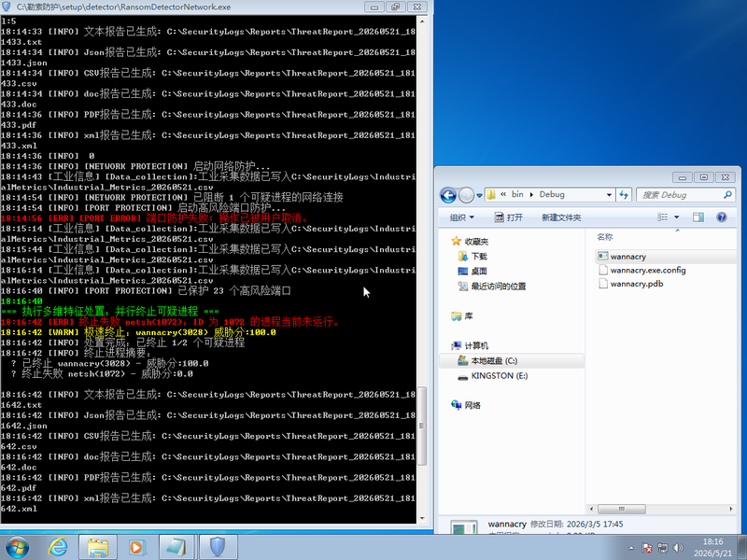This screenshot has width=747, height=560.
Task: Select 计算机 in navigation pane
Action: tap(470, 345)
